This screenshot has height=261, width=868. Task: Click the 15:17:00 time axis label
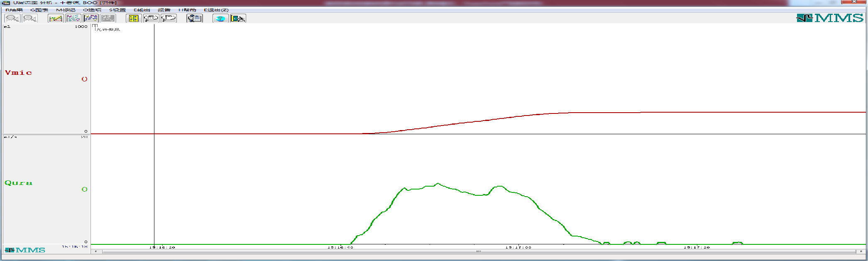pyautogui.click(x=518, y=247)
